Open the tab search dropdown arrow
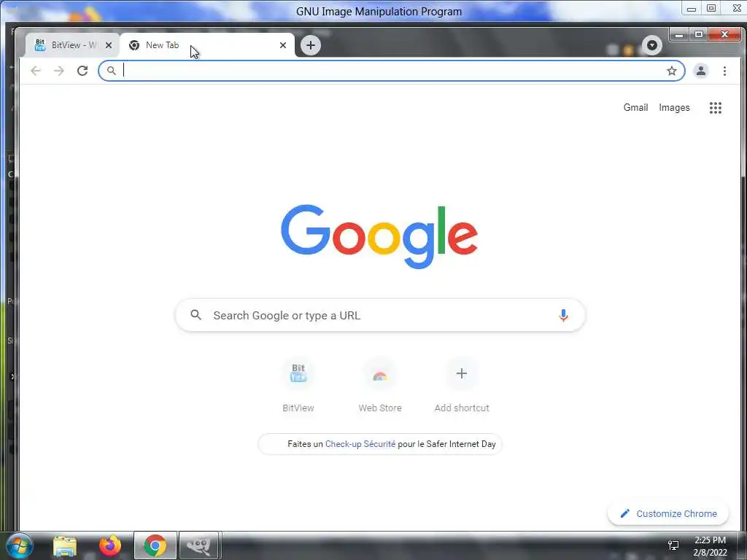Image resolution: width=747 pixels, height=560 pixels. (x=652, y=45)
